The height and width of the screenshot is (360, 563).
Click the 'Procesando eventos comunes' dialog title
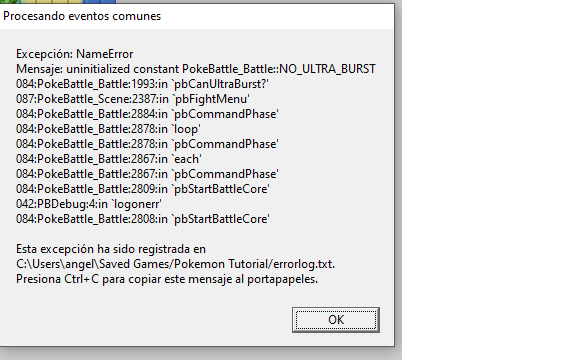82,16
